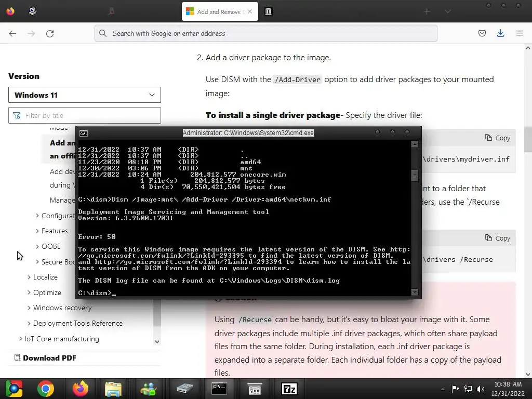This screenshot has height=399, width=532.
Task: Open the disk drive tool on taskbar
Action: point(185,389)
